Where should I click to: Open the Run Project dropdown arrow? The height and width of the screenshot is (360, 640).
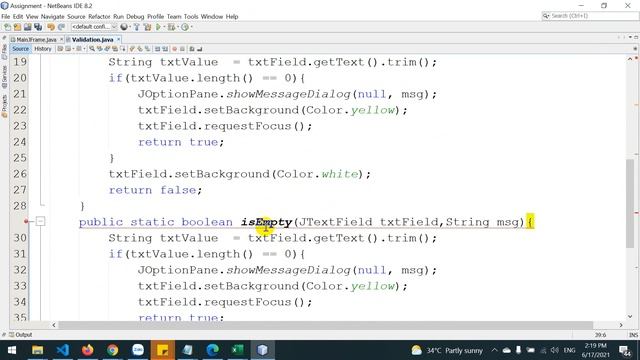click(164, 27)
